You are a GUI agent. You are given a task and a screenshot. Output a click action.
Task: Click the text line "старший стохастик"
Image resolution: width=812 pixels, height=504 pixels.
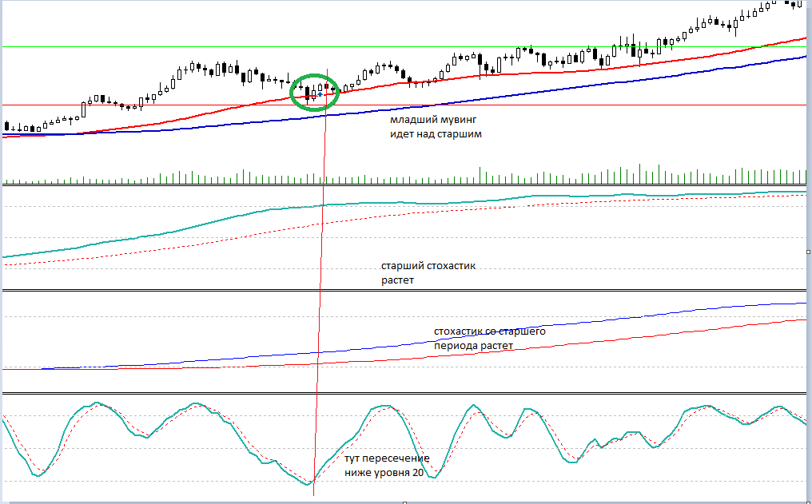point(428,266)
